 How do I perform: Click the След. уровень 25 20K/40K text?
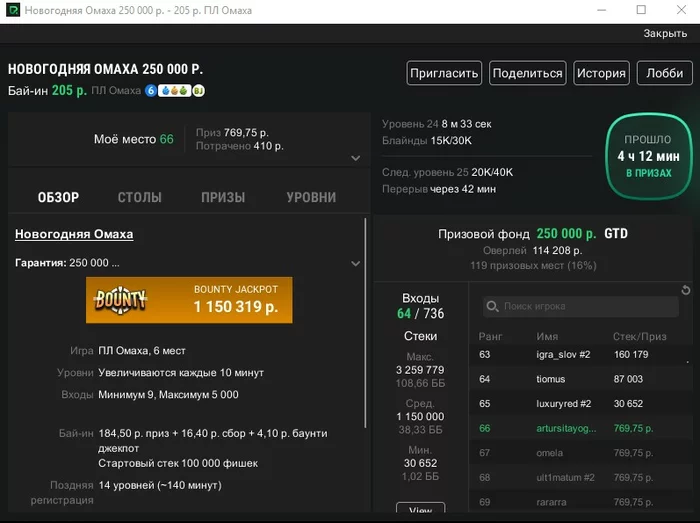pos(447,172)
